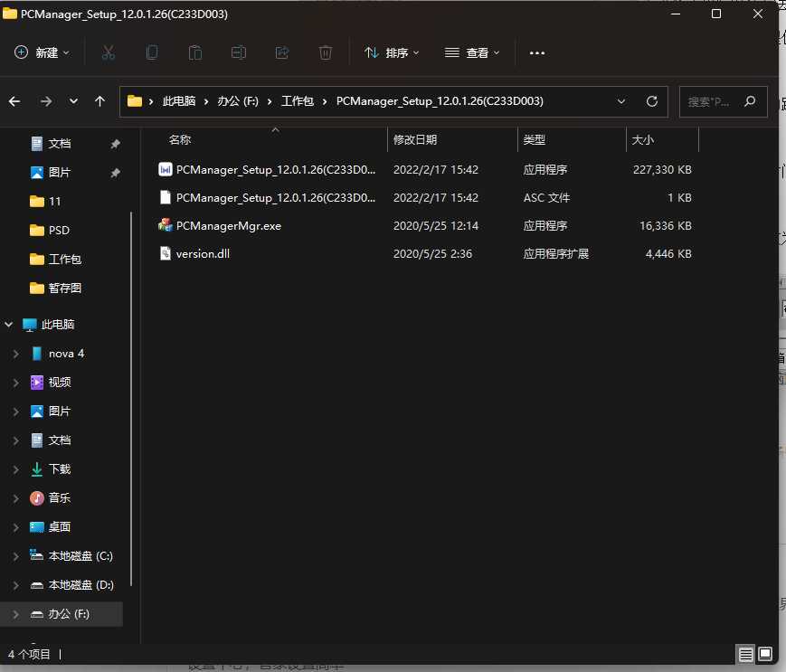This screenshot has width=786, height=672.
Task: Switch to large thumbnails view icon
Action: point(765,654)
